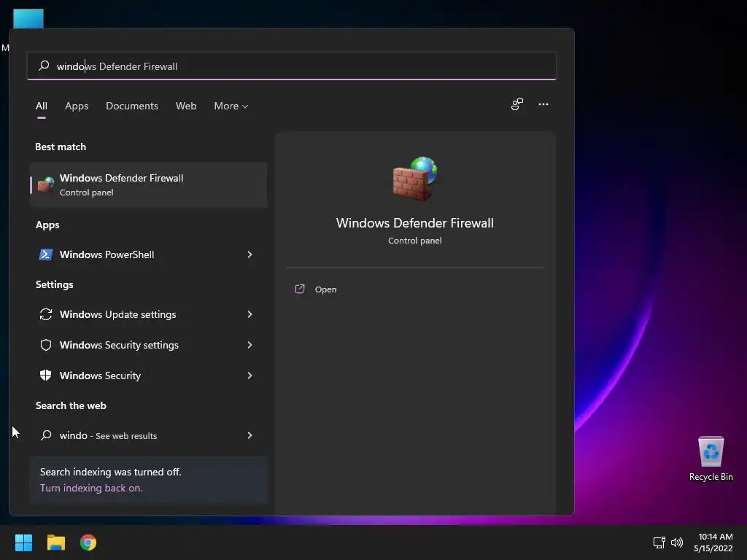This screenshot has width=747, height=560.
Task: Select Windows Security settings result
Action: 149,345
